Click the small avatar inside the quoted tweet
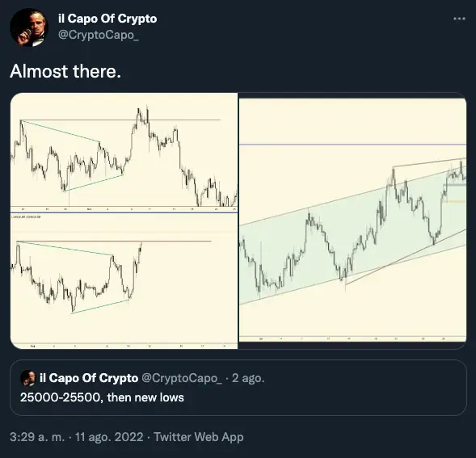This screenshot has height=458, width=476. tap(28, 378)
